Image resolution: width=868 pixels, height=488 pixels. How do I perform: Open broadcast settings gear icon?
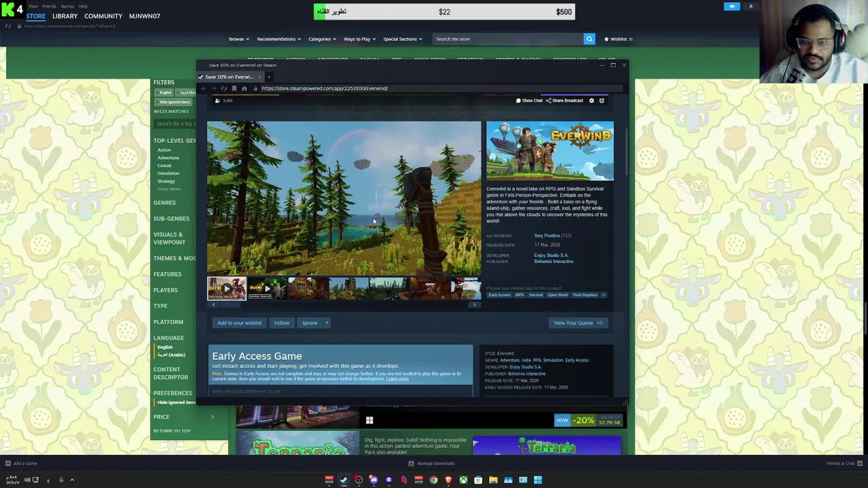click(x=591, y=100)
